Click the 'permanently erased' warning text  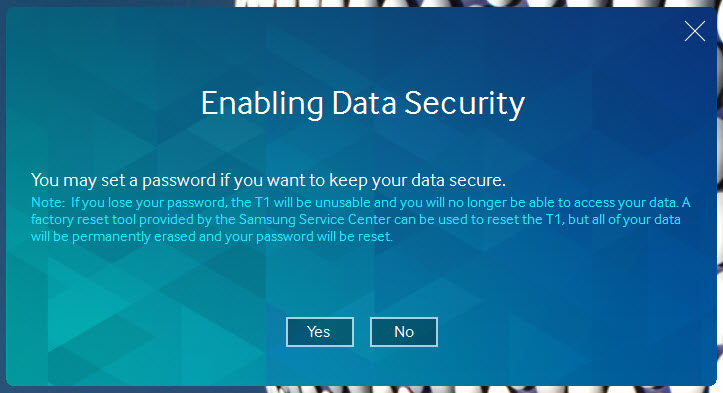[x=135, y=237]
